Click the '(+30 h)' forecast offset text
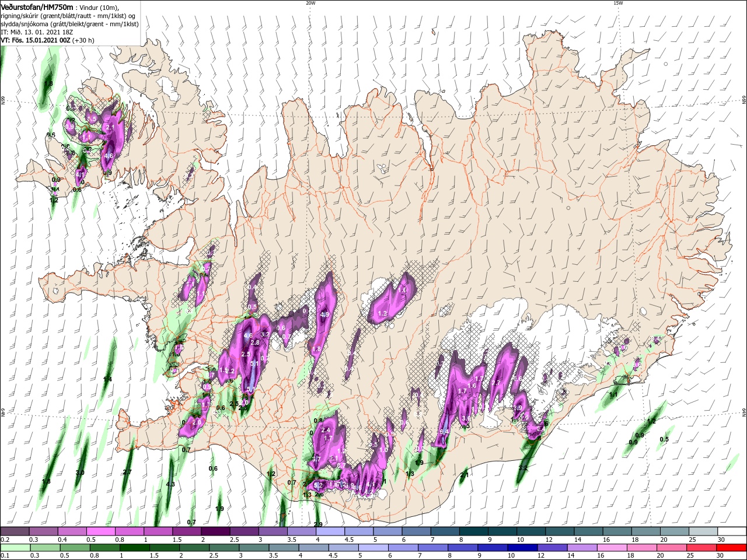This screenshot has height=560, width=747. tap(83, 40)
